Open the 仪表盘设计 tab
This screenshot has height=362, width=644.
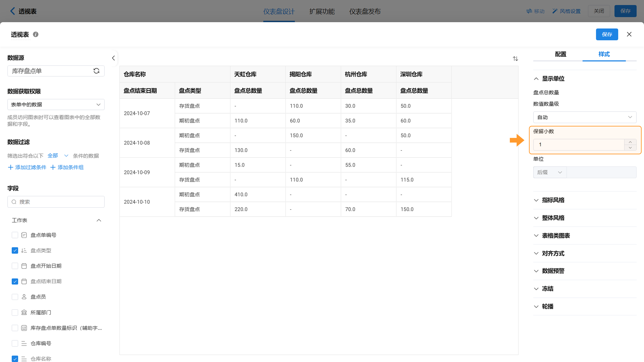click(279, 11)
